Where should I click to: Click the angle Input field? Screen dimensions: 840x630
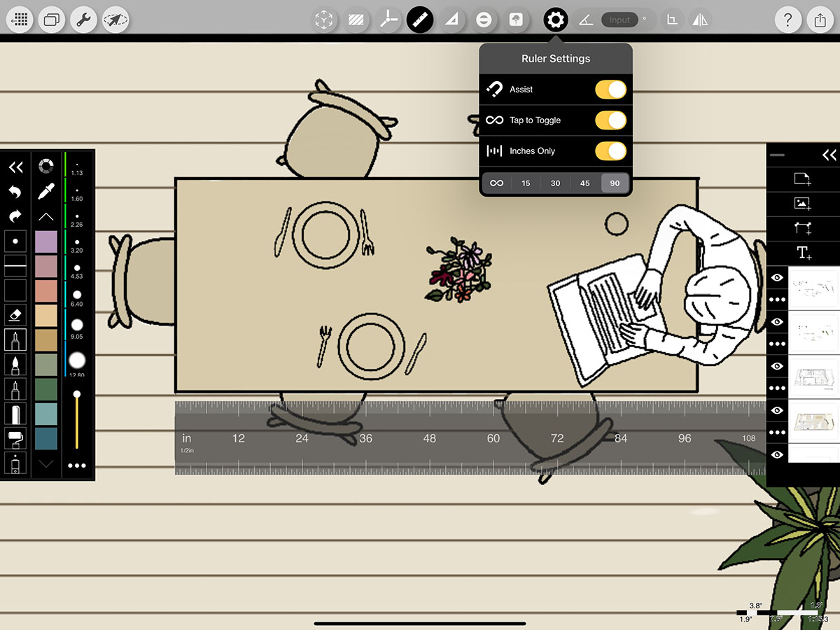coord(619,20)
